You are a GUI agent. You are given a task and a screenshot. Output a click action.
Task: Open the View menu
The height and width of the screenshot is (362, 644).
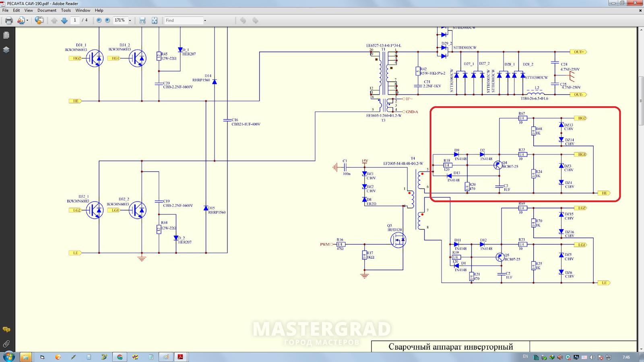tap(29, 10)
